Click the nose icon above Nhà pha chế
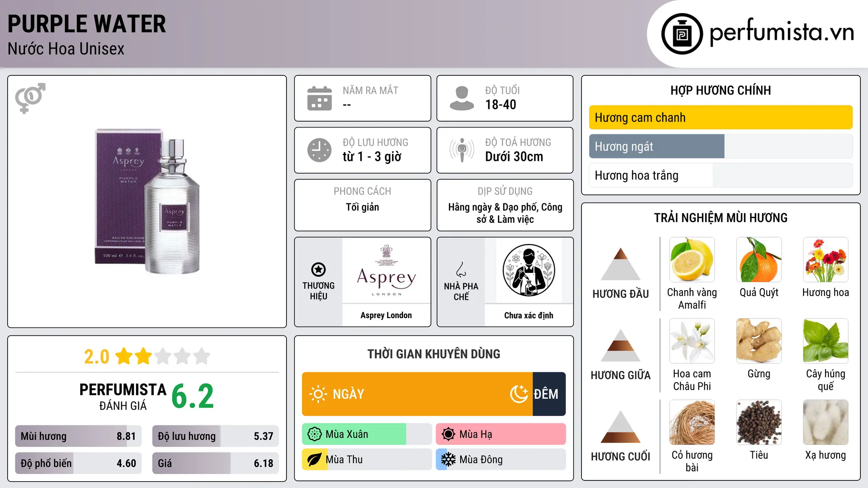This screenshot has width=868, height=488. click(x=461, y=269)
